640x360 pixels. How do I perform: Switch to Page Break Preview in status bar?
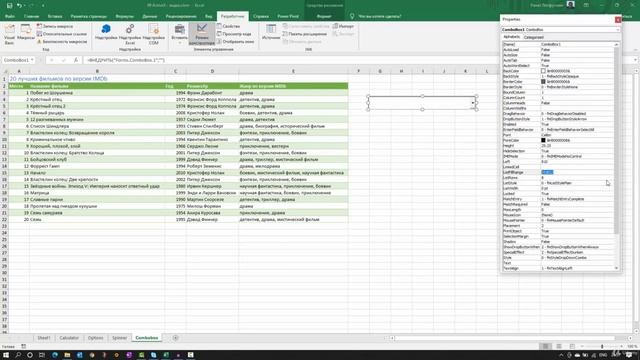(572, 347)
